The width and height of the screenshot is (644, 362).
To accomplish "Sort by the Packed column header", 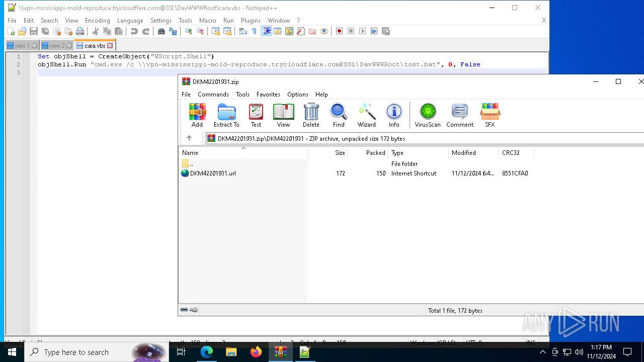I will (368, 153).
